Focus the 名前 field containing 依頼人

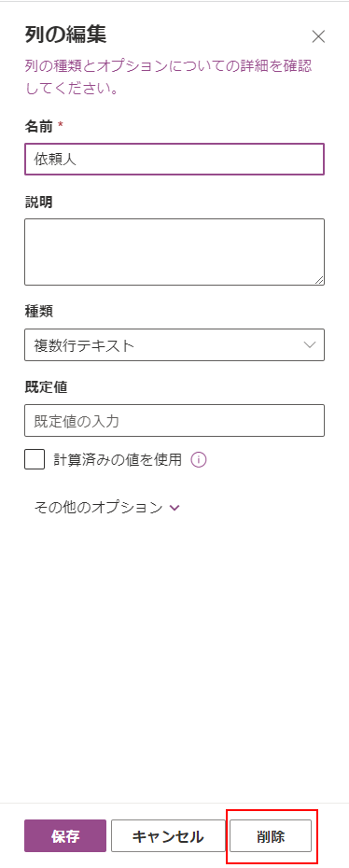tap(174, 160)
